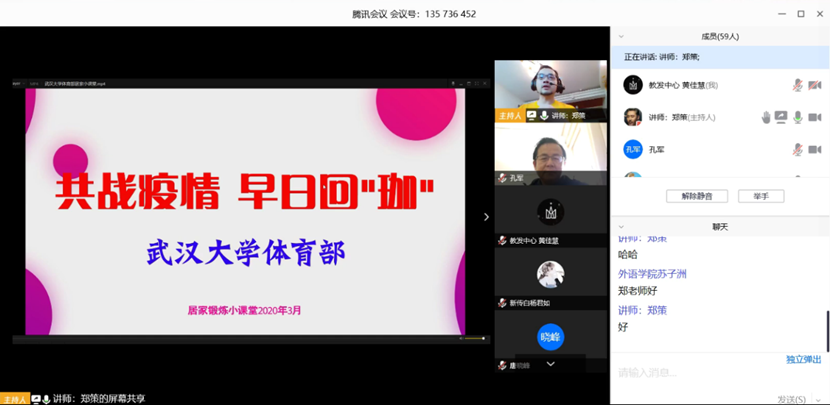Click the muted mic icon on the 教发中心 黄佳慧 tile

[x=502, y=240]
